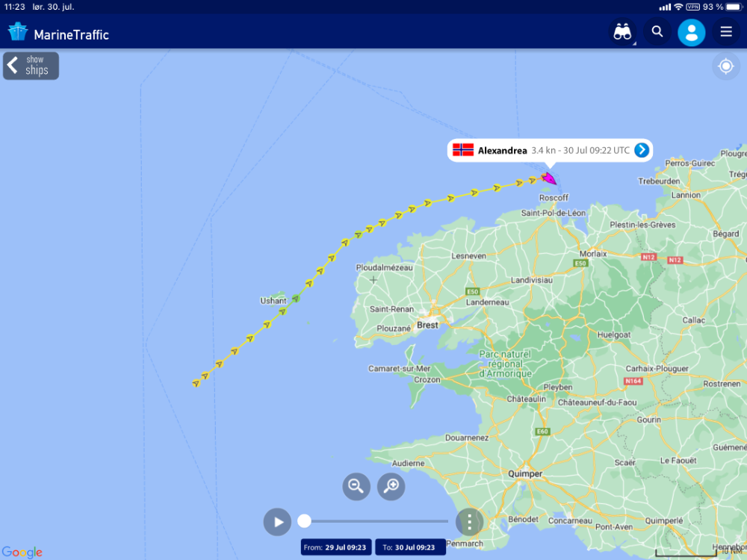Screen dimensions: 747x560
Task: Open the user account profile icon
Action: 691,32
